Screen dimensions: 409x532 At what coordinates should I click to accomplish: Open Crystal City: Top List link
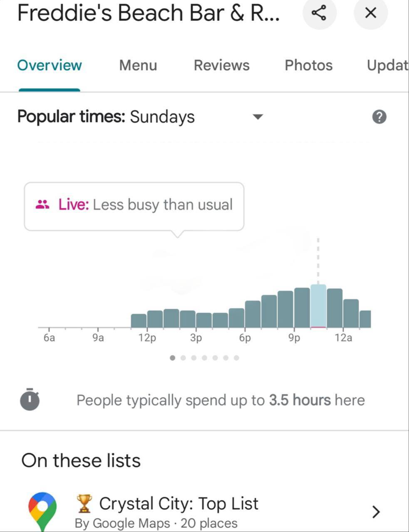[x=178, y=504]
